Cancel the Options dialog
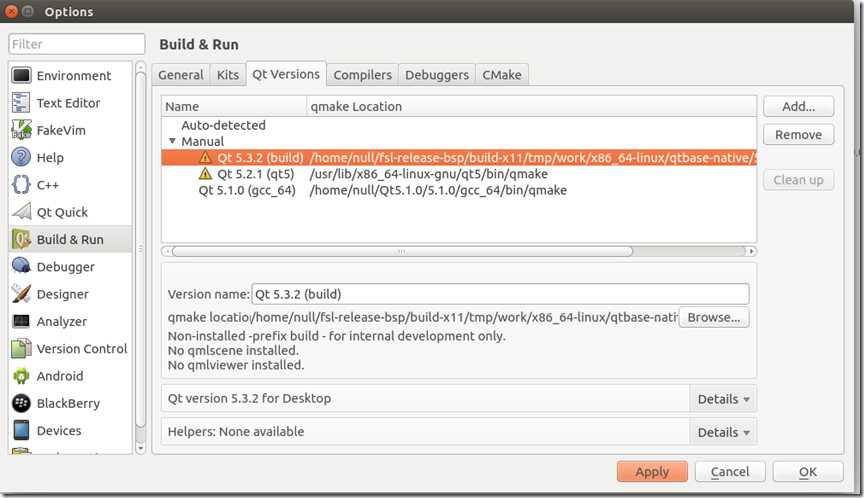This screenshot has height=498, width=864. [730, 472]
